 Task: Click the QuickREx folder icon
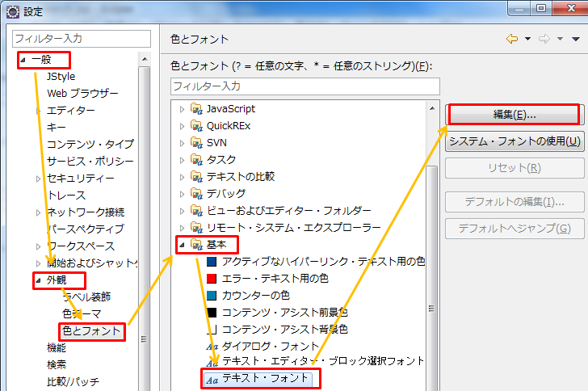click(196, 126)
